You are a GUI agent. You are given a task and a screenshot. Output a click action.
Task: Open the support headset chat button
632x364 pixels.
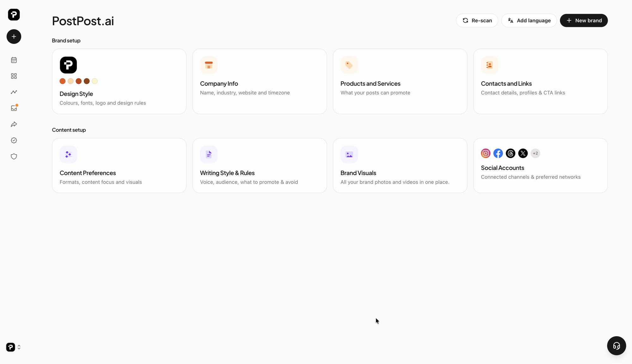(x=616, y=346)
